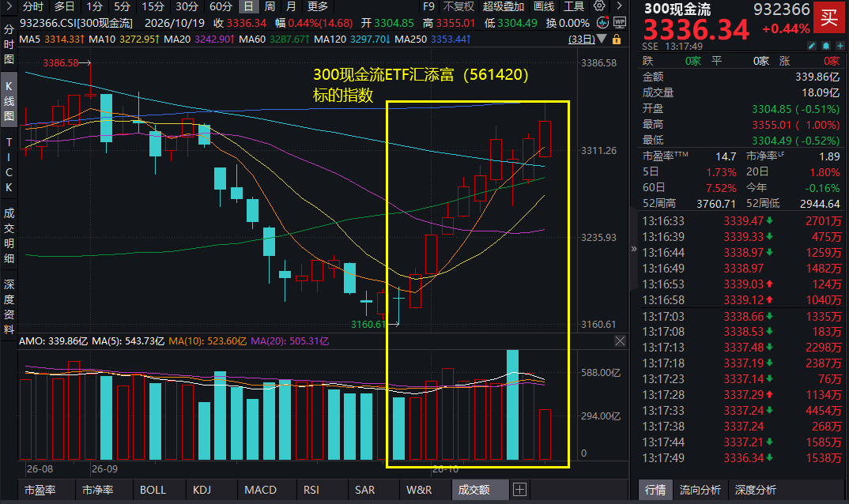
Task: Add stock with plus icon
Action: (840, 46)
